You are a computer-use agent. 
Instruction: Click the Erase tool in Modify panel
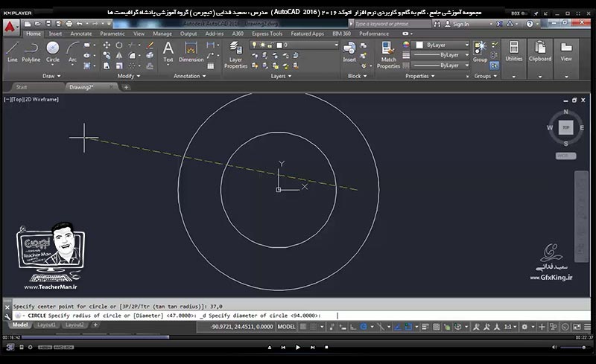point(150,45)
